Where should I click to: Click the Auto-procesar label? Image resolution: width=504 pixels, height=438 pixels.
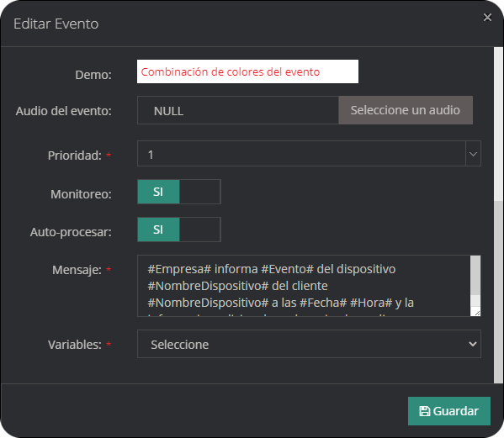71,232
